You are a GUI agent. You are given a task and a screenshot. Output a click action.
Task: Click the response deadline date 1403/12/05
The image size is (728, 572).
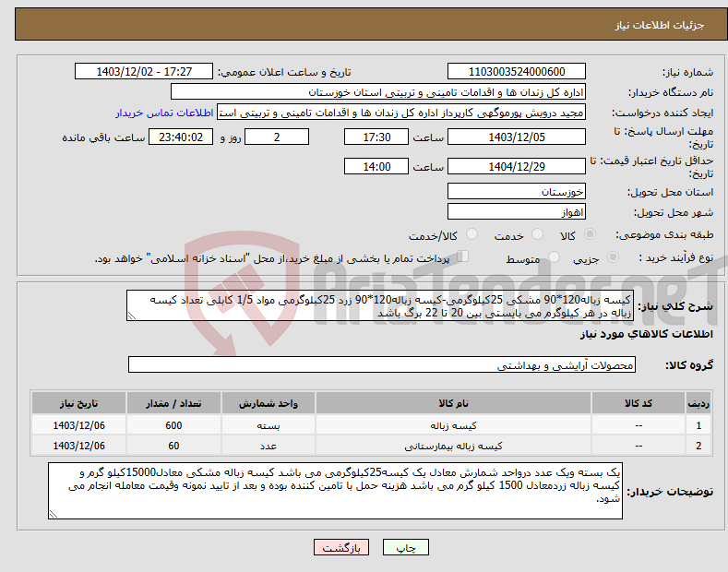click(x=517, y=137)
